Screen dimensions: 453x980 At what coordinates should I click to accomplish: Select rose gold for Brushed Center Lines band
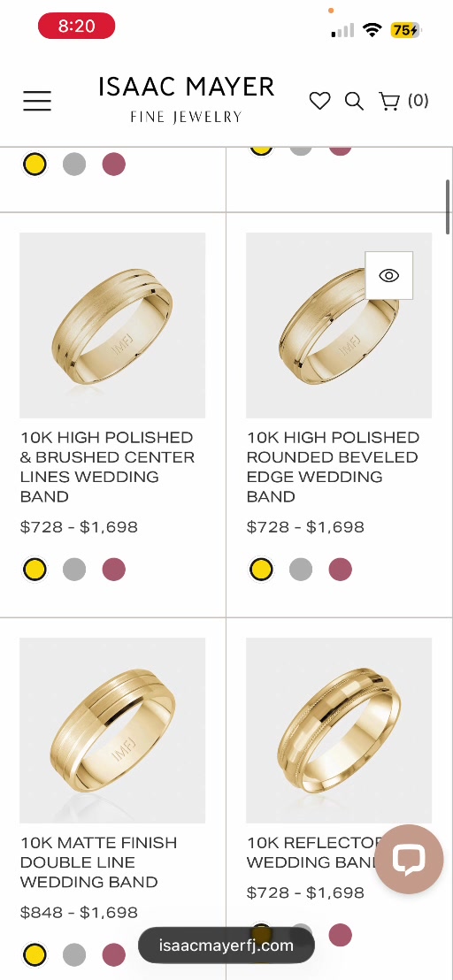(x=114, y=570)
